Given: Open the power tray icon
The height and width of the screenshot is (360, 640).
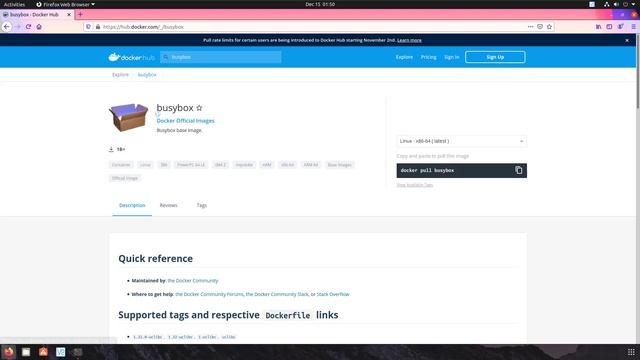Looking at the screenshot, I should (625, 4).
